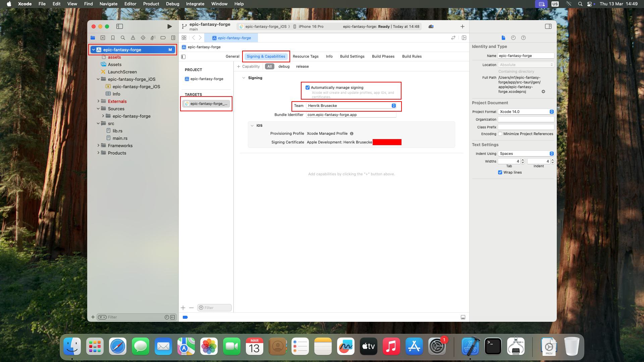This screenshot has height=362, width=644.
Task: Show the File inspector
Action: pos(503,38)
